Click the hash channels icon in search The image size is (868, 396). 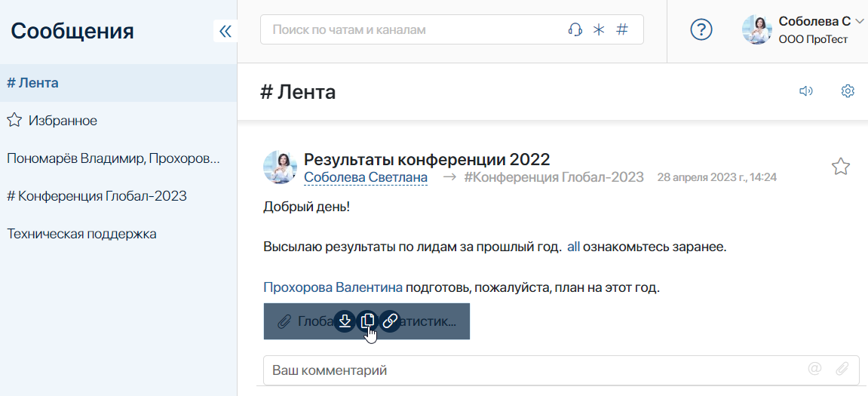(x=622, y=29)
